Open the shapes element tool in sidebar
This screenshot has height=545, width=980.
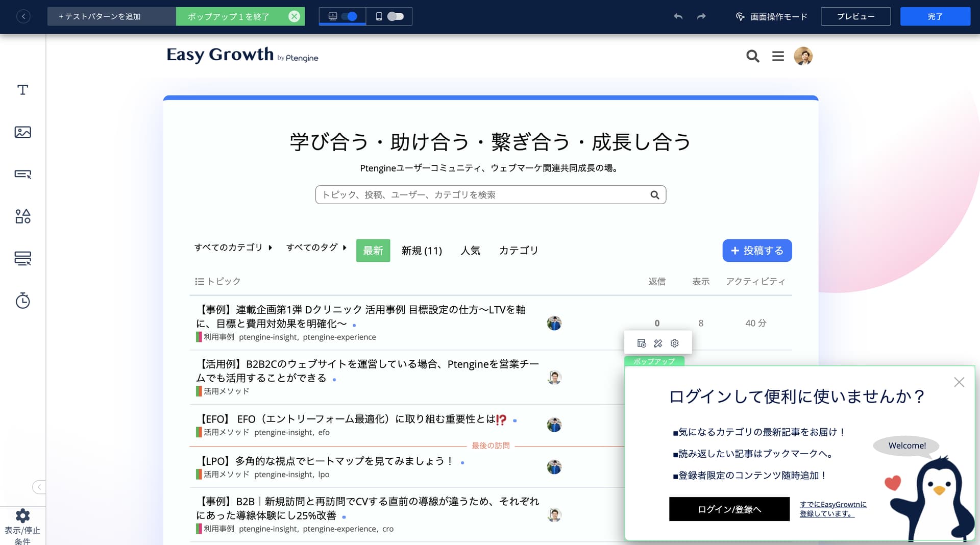(22, 216)
